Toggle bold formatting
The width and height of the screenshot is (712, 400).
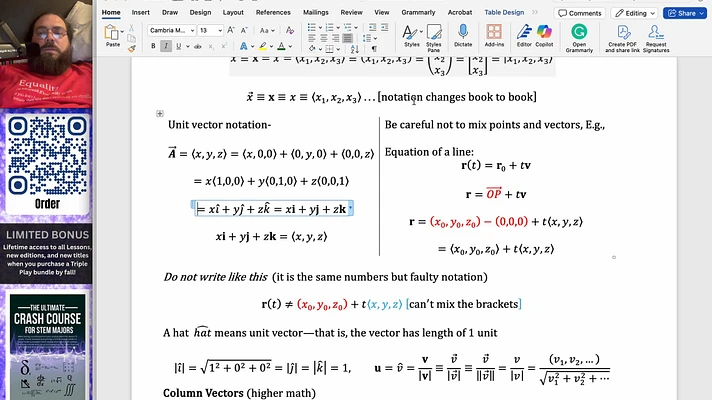pos(153,46)
